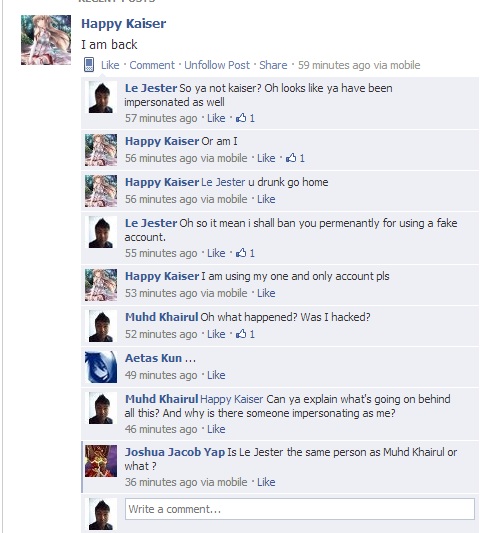Like the 'I am back' post
This screenshot has height=533, width=482.
pyautogui.click(x=110, y=65)
